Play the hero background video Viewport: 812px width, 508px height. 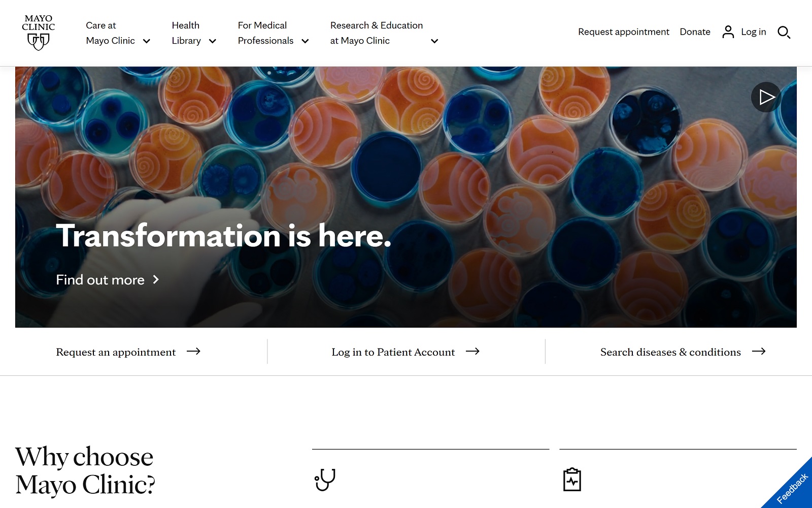[766, 97]
